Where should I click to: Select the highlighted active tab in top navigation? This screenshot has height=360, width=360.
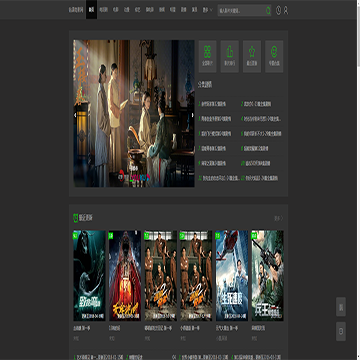point(91,10)
